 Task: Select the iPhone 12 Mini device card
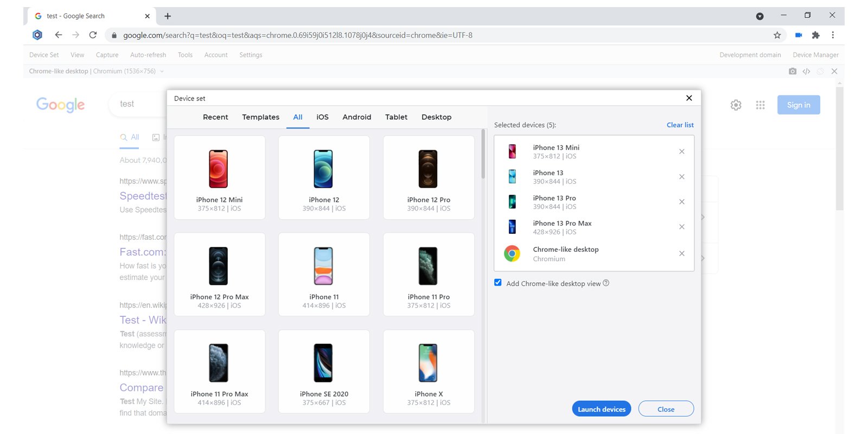pos(220,177)
